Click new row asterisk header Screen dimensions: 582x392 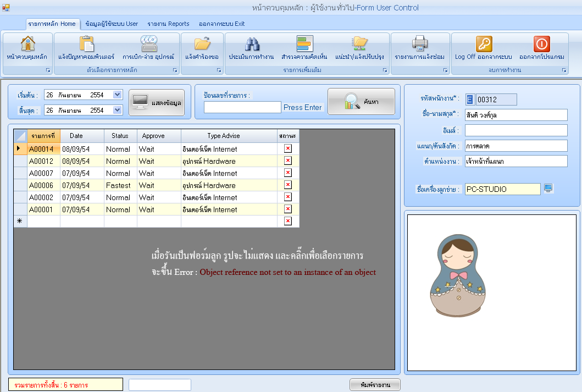(x=20, y=221)
